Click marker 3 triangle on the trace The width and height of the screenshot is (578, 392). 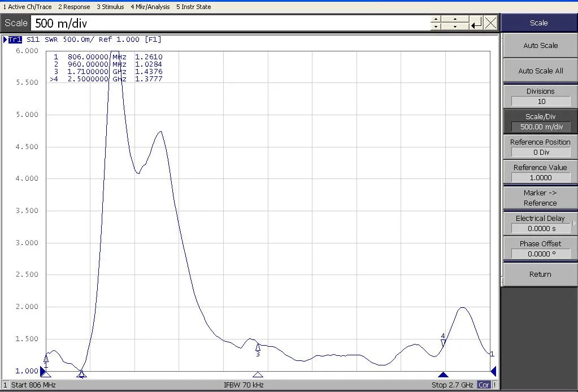pyautogui.click(x=258, y=347)
